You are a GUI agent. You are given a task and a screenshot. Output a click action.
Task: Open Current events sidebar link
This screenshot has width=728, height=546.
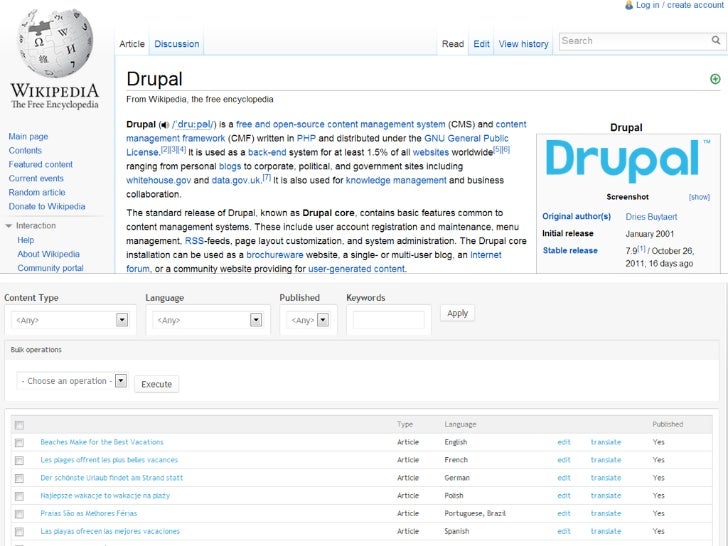tap(36, 178)
